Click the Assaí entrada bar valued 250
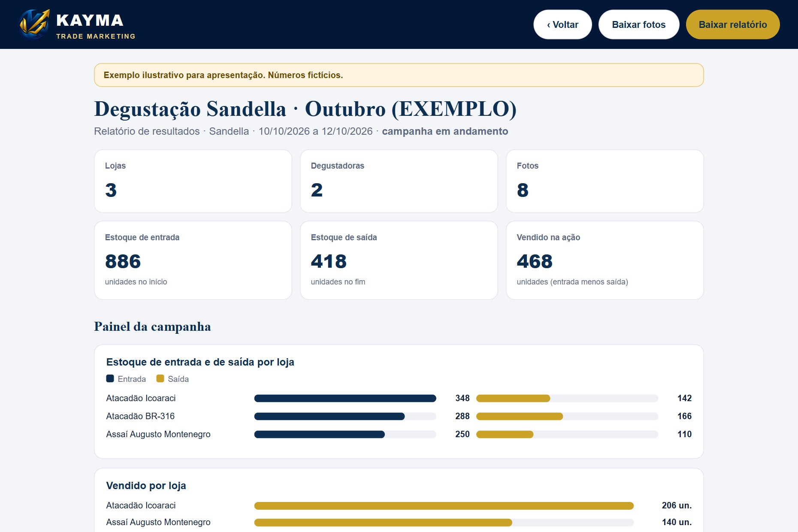Screen dimensions: 798x532 click(x=320, y=435)
